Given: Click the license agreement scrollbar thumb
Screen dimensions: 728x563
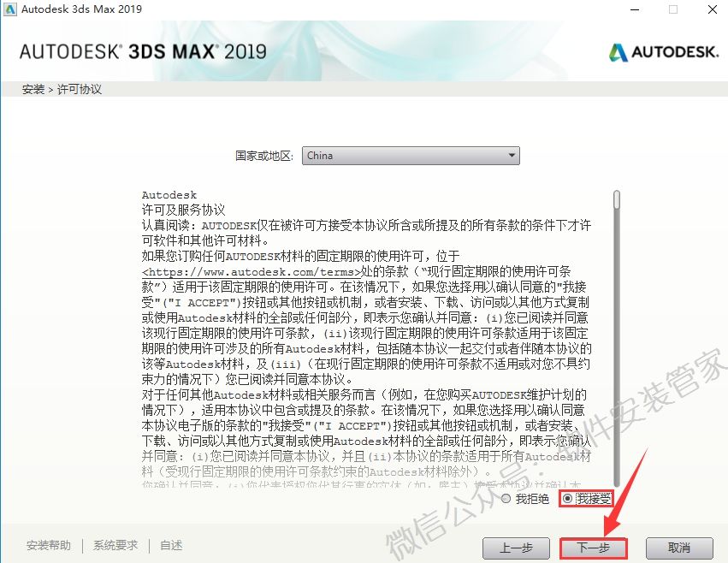Looking at the screenshot, I should point(617,199).
